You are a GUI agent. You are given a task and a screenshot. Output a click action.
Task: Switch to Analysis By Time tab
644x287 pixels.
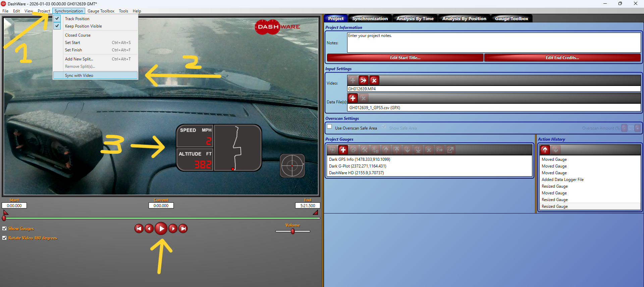tap(415, 18)
